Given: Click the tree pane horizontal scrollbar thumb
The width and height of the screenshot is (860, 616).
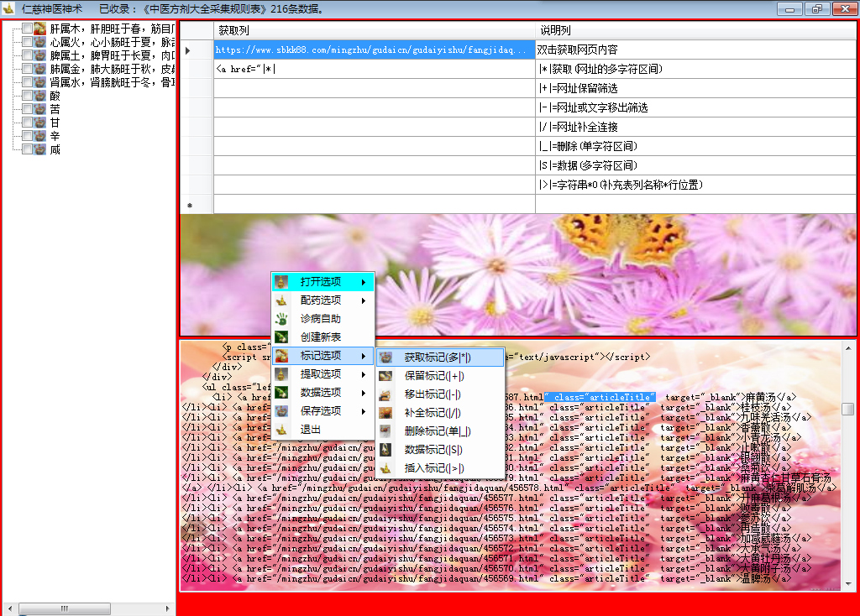Looking at the screenshot, I should pos(65,608).
